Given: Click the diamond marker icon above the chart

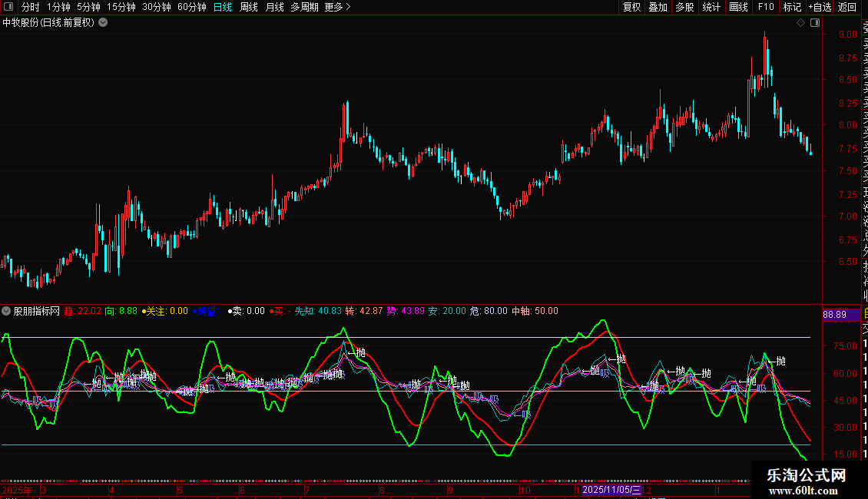Looking at the screenshot, I should [800, 23].
